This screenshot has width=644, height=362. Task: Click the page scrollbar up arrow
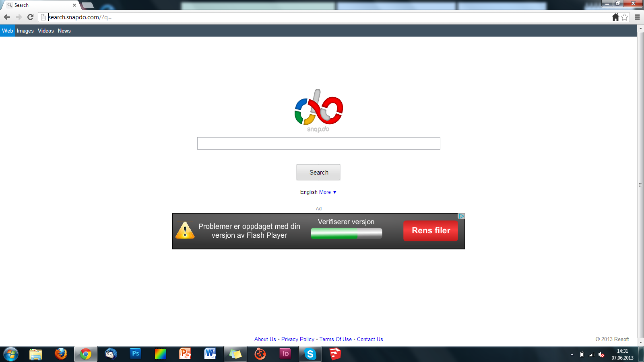pos(641,28)
